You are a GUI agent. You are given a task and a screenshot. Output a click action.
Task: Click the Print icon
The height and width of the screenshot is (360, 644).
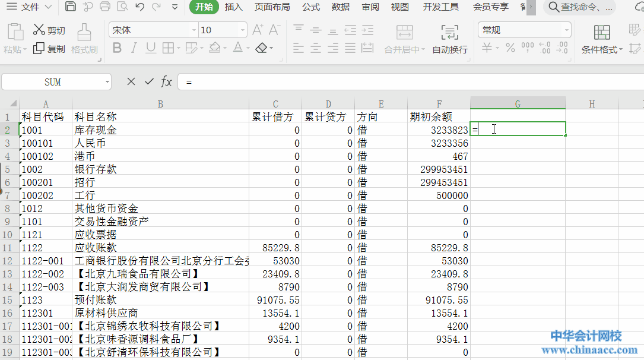pos(105,7)
